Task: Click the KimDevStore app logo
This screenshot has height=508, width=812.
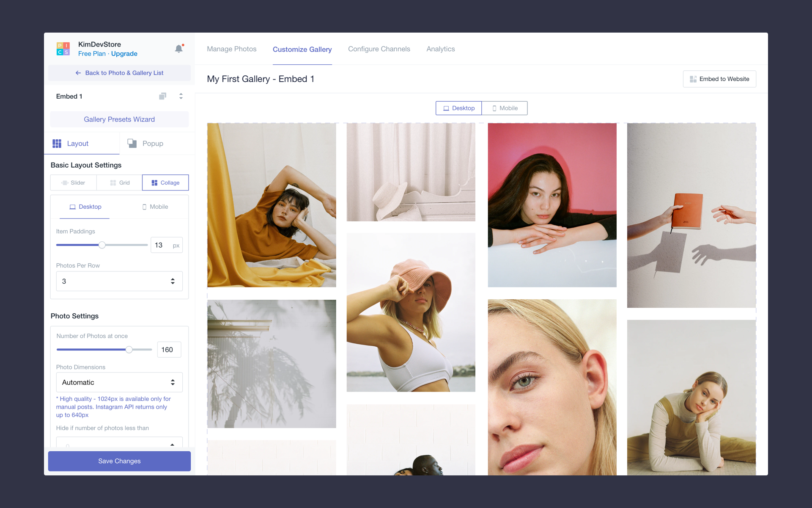Action: [x=63, y=49]
